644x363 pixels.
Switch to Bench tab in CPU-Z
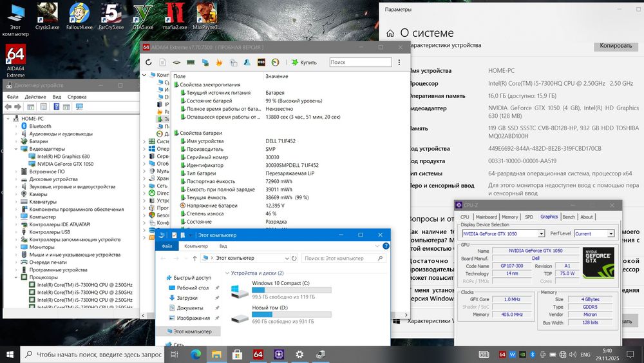pyautogui.click(x=569, y=217)
